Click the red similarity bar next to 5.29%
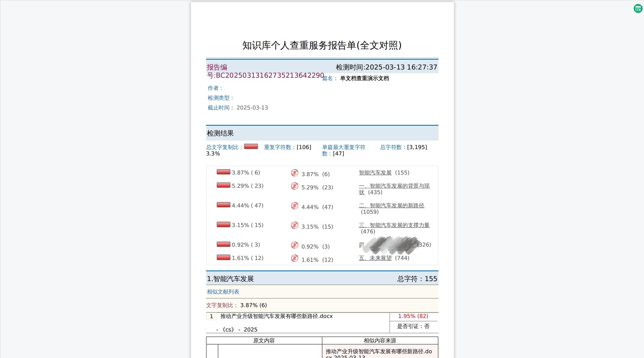Viewport: 644px width, 358px height. [223, 185]
